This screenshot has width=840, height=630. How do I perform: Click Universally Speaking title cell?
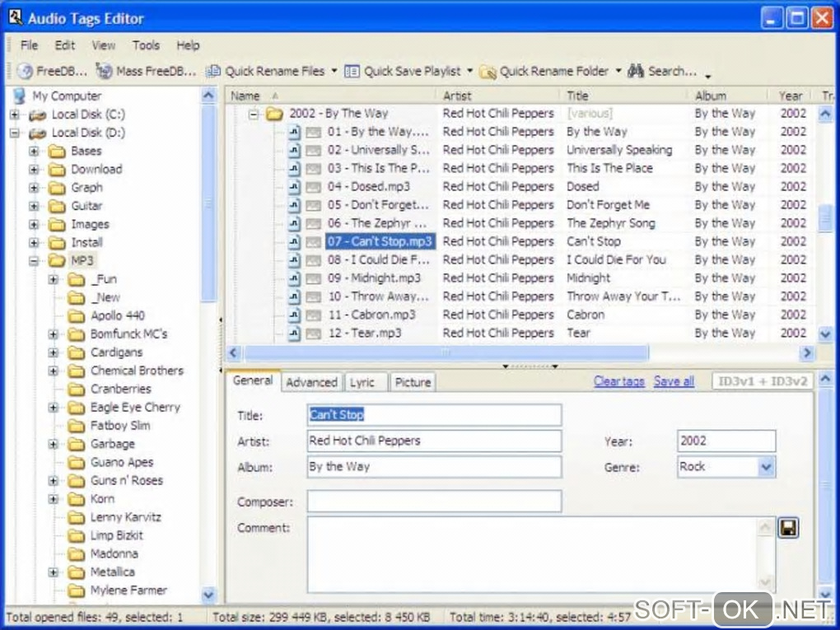click(x=619, y=150)
